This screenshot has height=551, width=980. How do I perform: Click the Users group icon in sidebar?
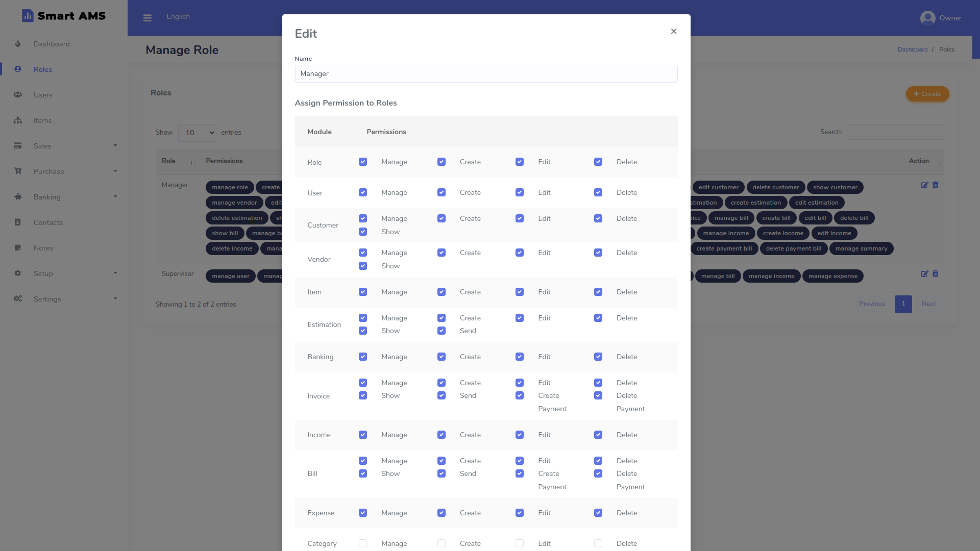18,95
